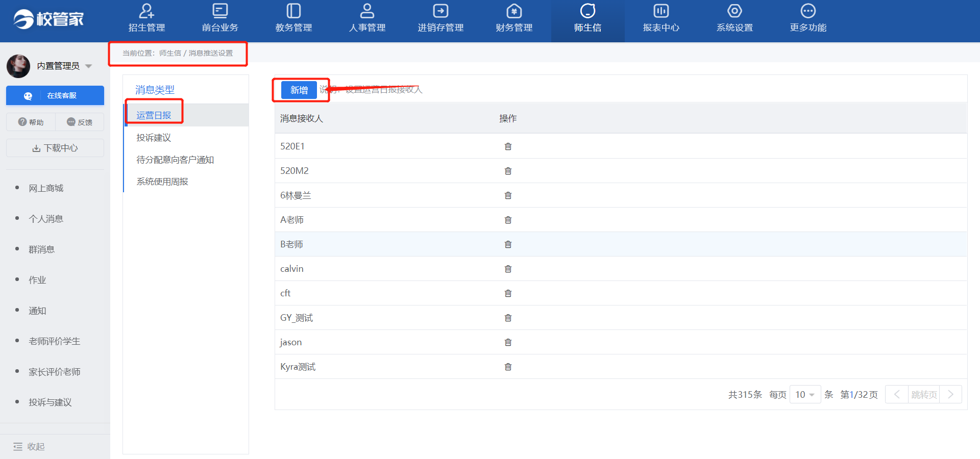Click the administrator avatar photo
980x459 pixels.
click(x=18, y=66)
